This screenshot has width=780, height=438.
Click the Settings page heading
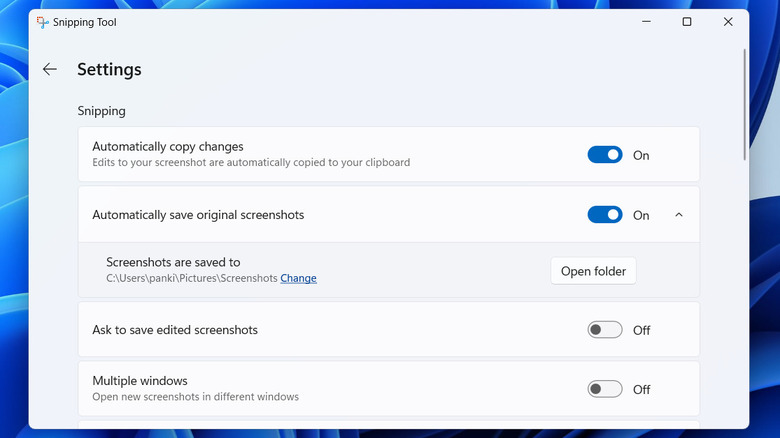coord(109,69)
